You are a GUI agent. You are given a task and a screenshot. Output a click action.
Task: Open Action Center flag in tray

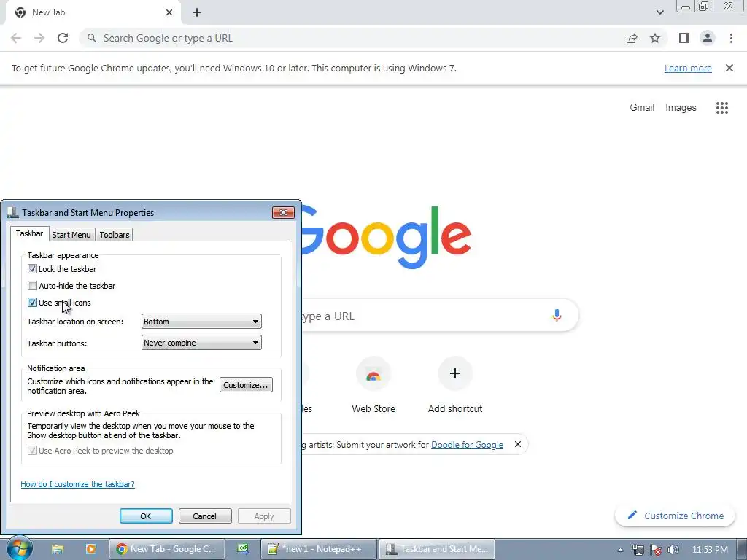pyautogui.click(x=656, y=550)
